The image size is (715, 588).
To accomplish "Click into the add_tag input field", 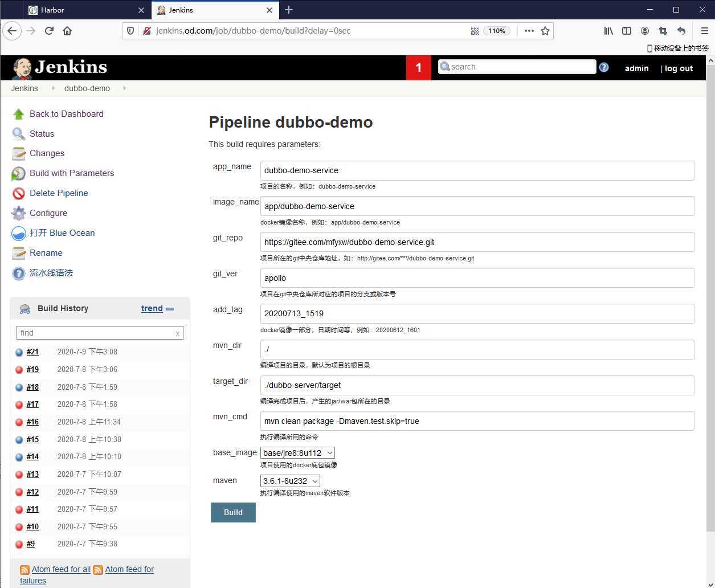I will [x=477, y=313].
